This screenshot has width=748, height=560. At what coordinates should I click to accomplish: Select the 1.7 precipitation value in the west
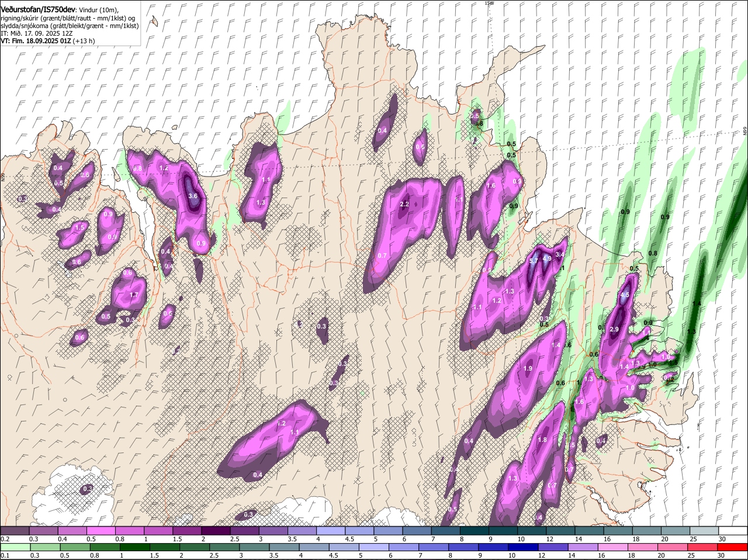point(134,295)
